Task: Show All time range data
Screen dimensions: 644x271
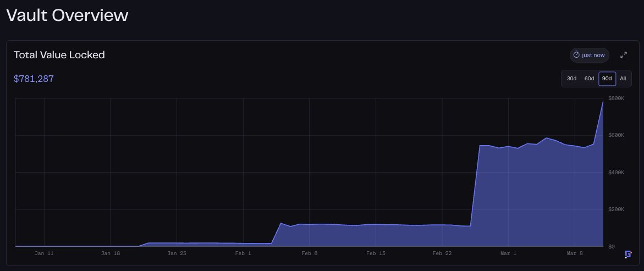Action: 623,79
